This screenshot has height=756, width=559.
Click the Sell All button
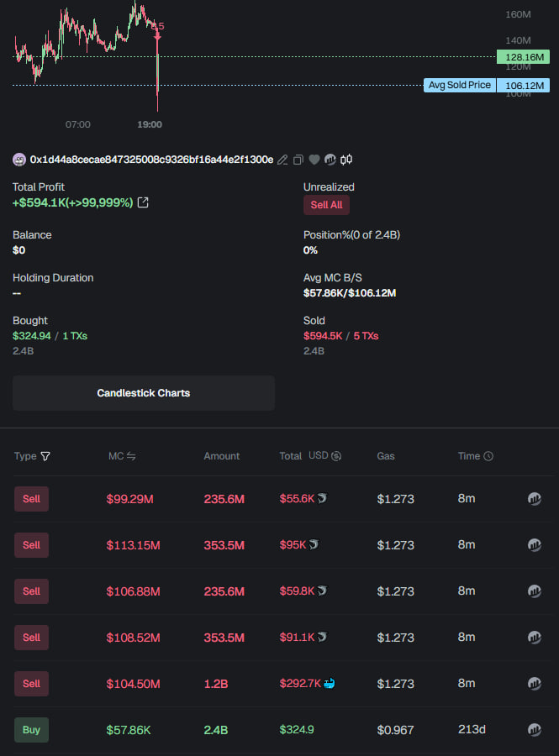pyautogui.click(x=326, y=205)
